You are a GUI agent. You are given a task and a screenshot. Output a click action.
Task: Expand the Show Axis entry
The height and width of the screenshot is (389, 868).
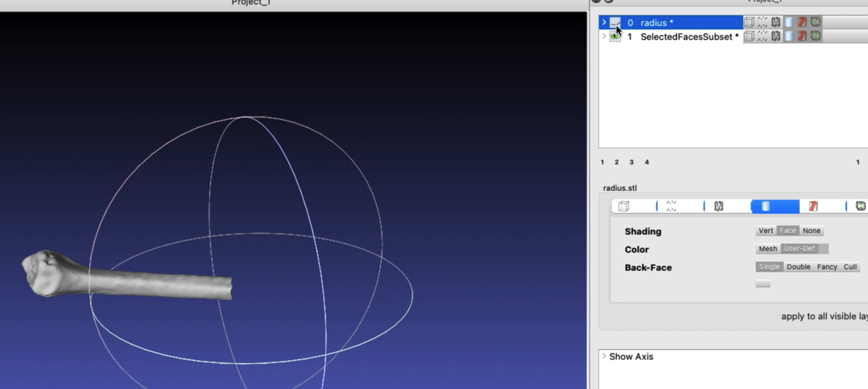pos(604,356)
